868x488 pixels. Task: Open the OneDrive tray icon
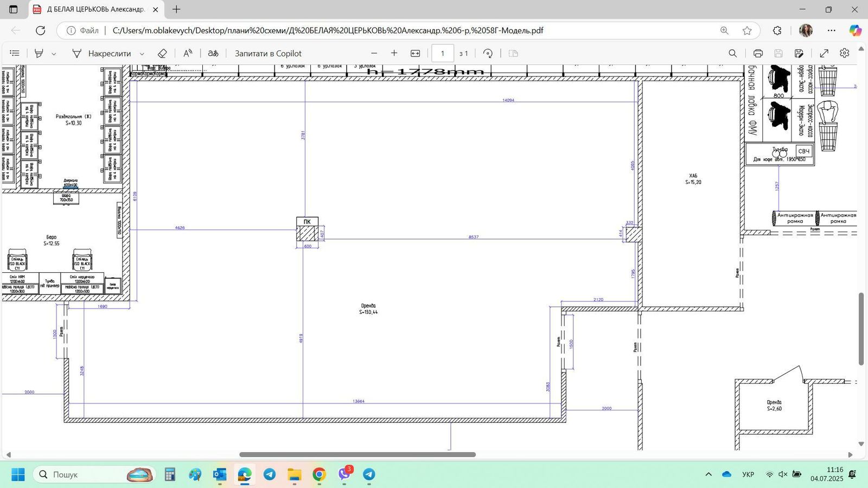727,474
